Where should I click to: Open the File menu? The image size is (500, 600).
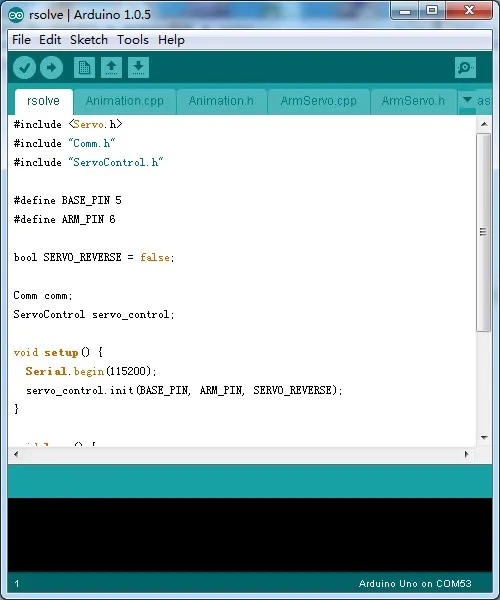pyautogui.click(x=21, y=40)
